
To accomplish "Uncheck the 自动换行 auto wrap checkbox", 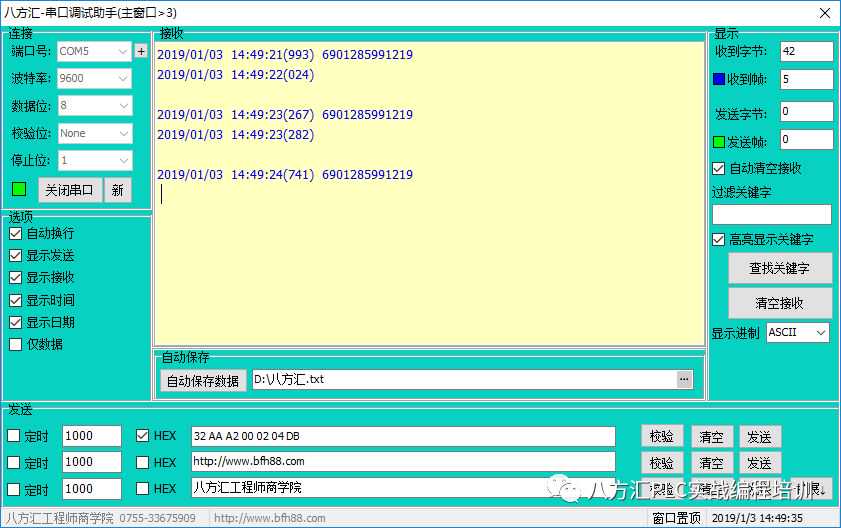I will tap(15, 233).
